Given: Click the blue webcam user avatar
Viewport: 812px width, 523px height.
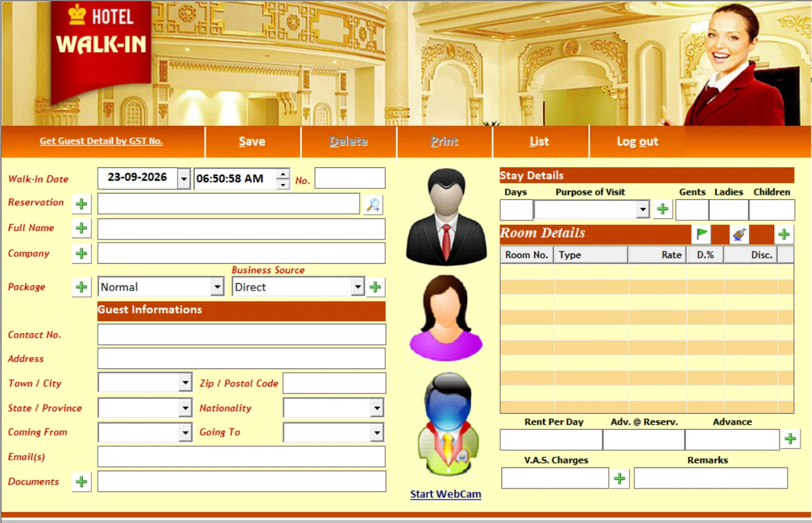Looking at the screenshot, I should [x=448, y=425].
